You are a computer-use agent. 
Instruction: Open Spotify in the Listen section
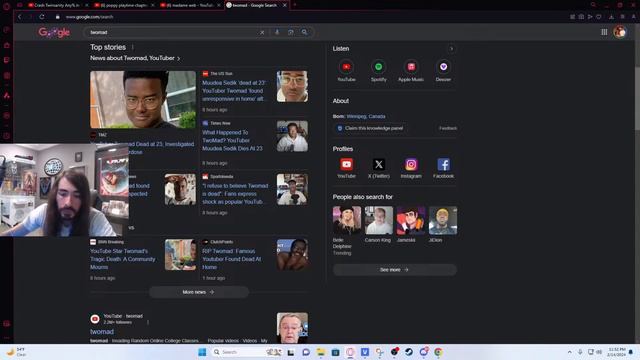coord(378,67)
